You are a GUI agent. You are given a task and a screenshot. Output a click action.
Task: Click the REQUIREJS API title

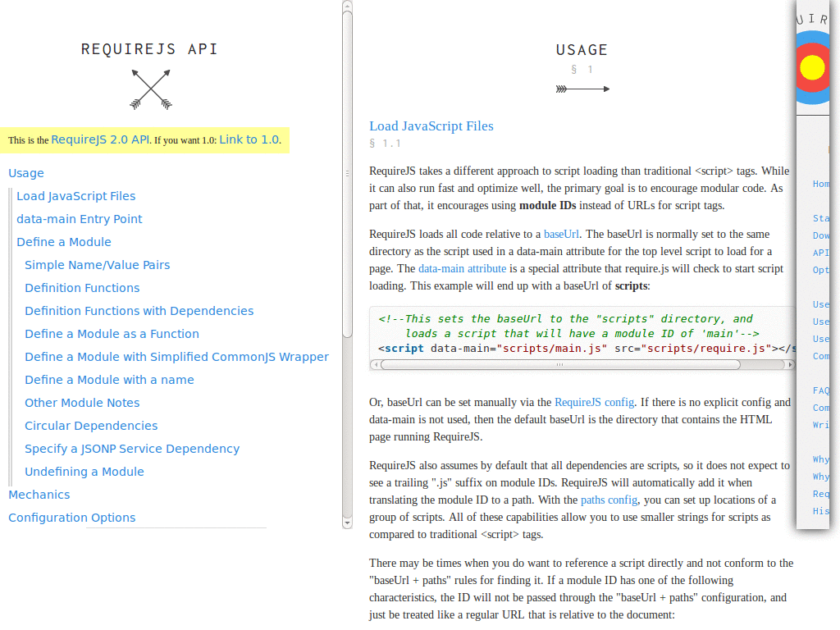149,49
